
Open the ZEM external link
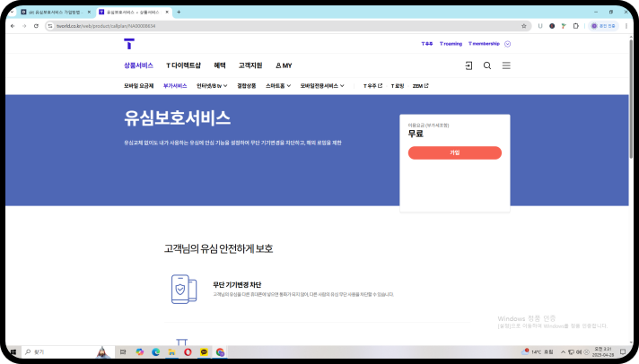pos(420,86)
